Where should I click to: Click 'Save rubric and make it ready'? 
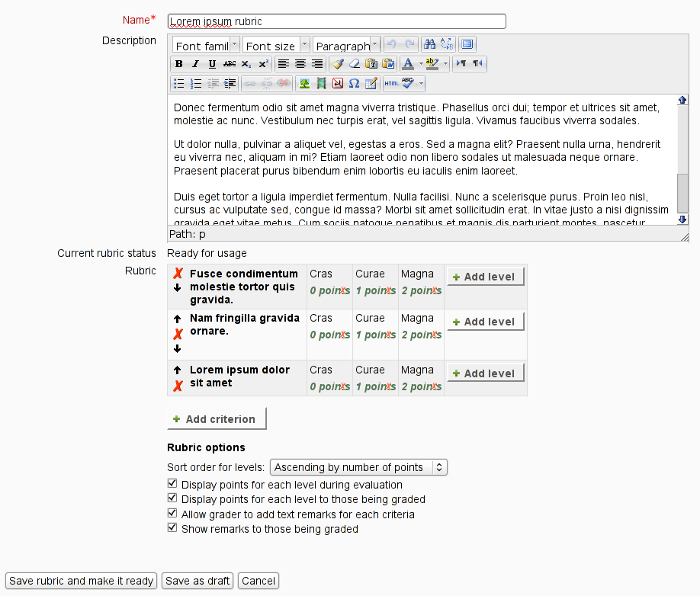click(82, 581)
